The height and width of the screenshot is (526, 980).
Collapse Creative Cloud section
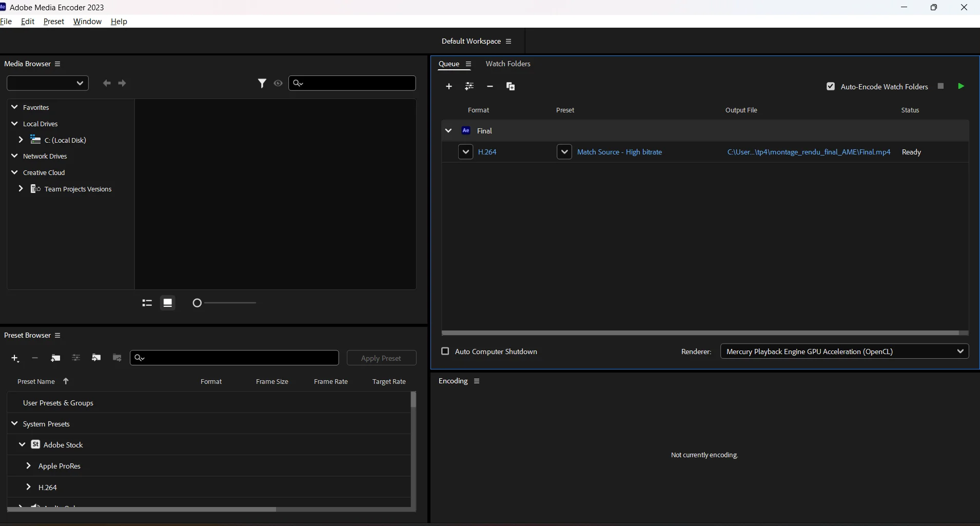14,172
